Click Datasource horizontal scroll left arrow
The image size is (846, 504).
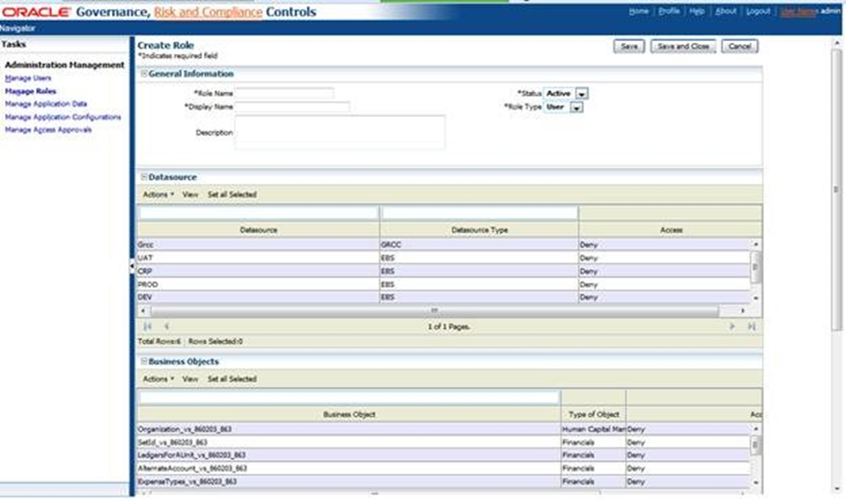tap(143, 311)
